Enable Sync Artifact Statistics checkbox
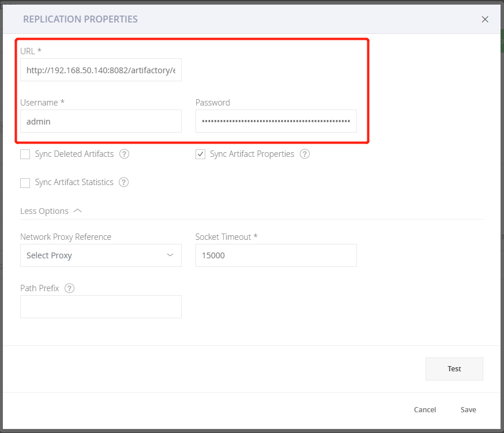This screenshot has height=433, width=504. (25, 183)
